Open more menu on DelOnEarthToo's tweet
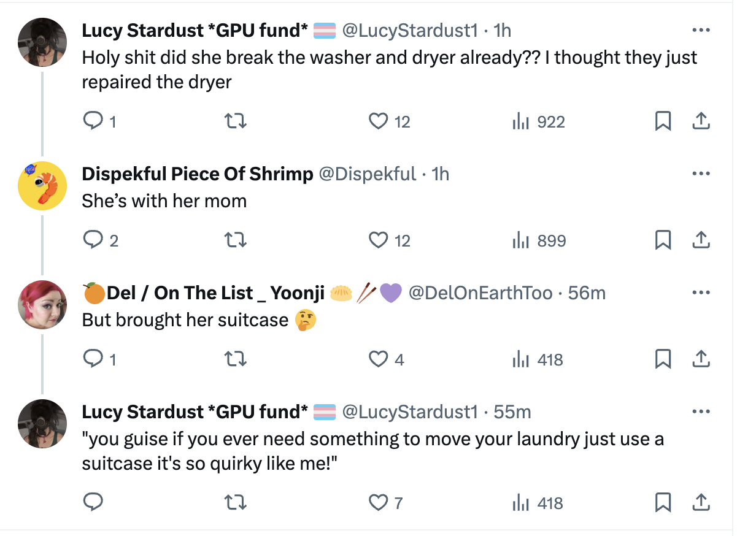756x536 pixels. tap(701, 293)
